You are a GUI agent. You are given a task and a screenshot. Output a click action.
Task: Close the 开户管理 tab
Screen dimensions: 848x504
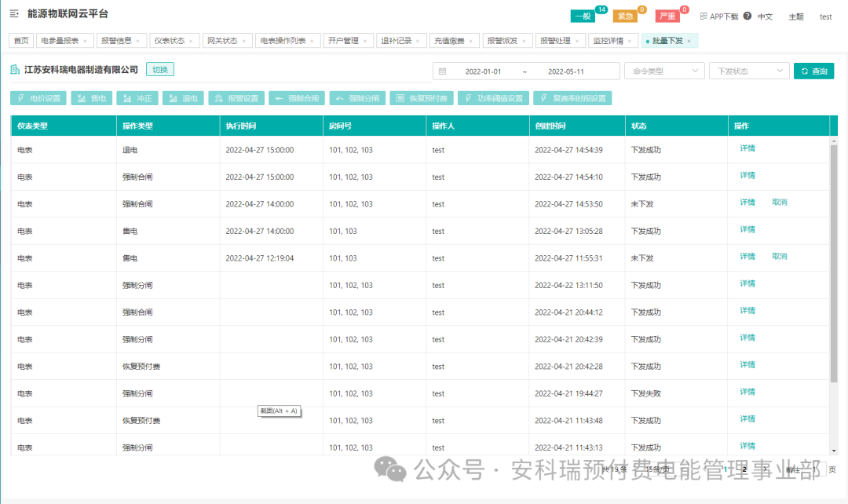coord(365,41)
